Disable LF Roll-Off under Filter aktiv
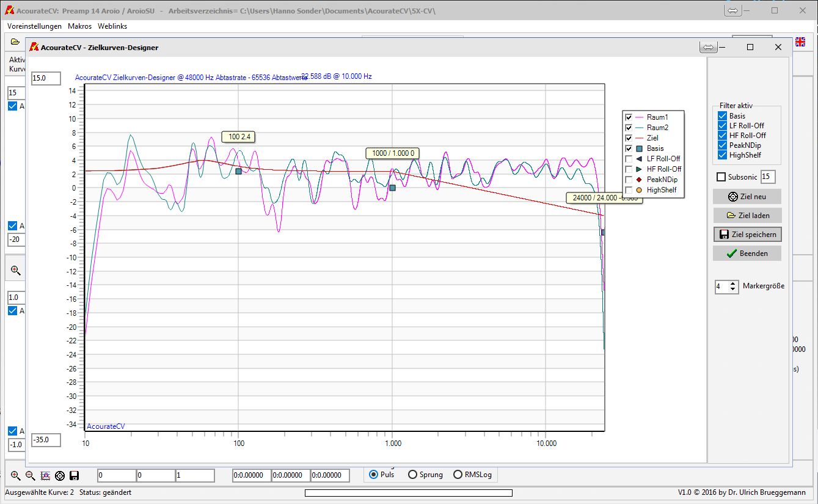The height and width of the screenshot is (504, 818). coord(723,126)
